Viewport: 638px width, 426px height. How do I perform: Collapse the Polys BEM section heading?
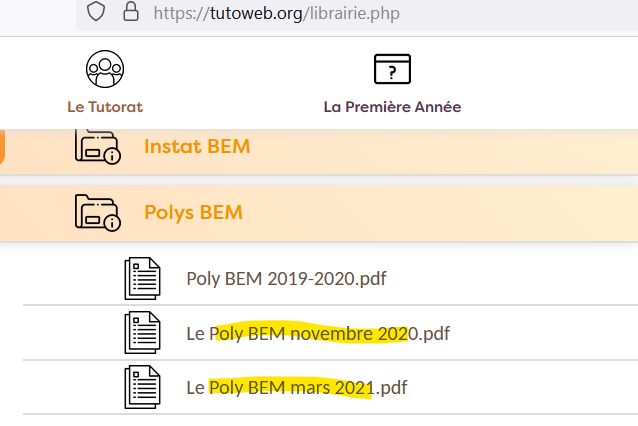coord(193,213)
